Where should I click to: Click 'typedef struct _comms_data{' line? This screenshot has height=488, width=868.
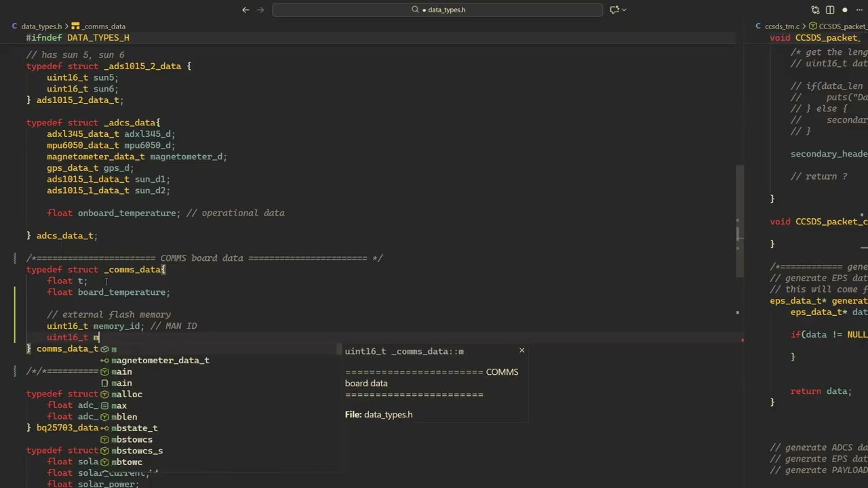[96, 270]
